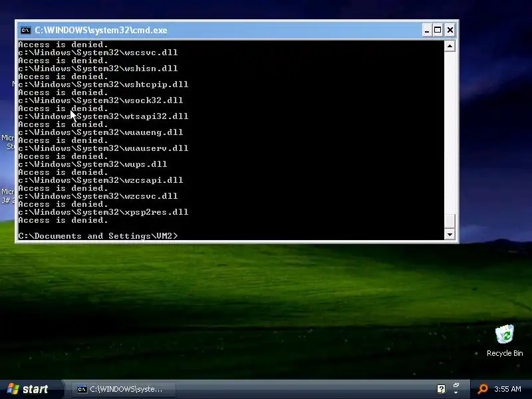The height and width of the screenshot is (399, 532).
Task: Click the wscsvc.dll path line
Action: (x=98, y=53)
